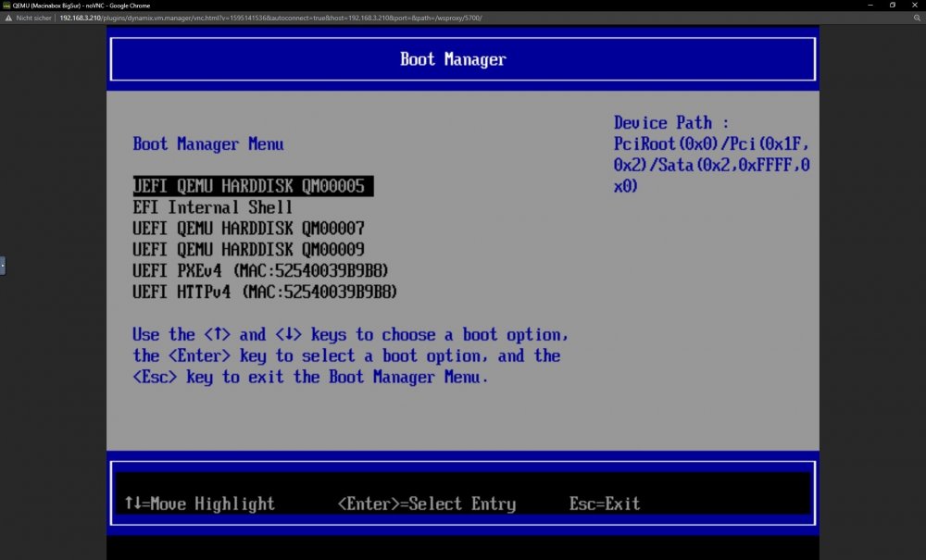Viewport: 926px width, 560px height.
Task: Click the Esc=Exit footer hint
Action: pyautogui.click(x=604, y=504)
